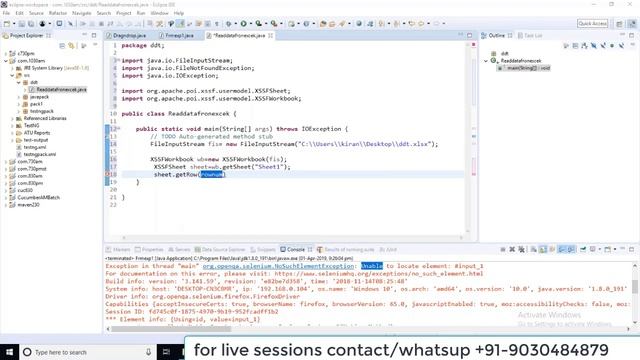This screenshot has width=640, height=360.
Task: Click Pin Console icon in Console toolbar
Action: point(583,249)
